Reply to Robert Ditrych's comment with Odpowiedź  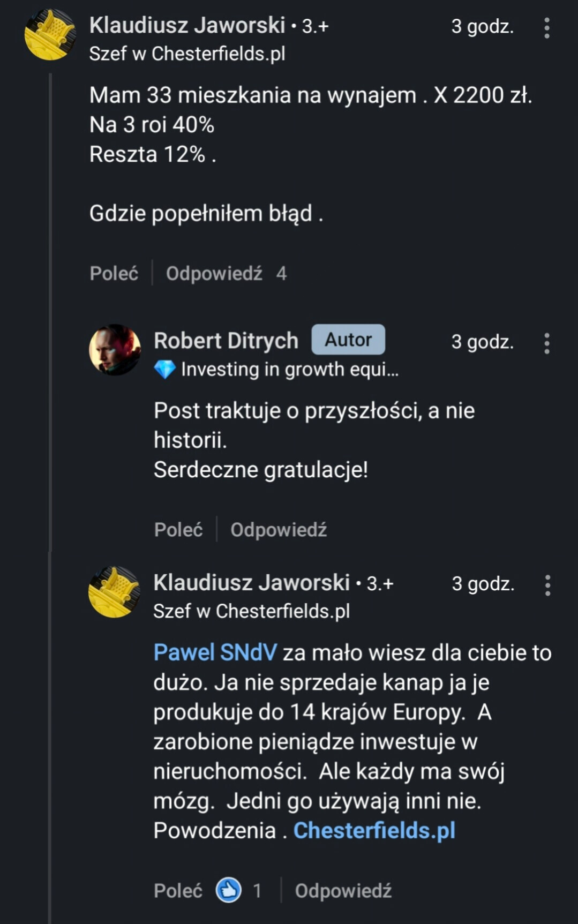coord(279,530)
